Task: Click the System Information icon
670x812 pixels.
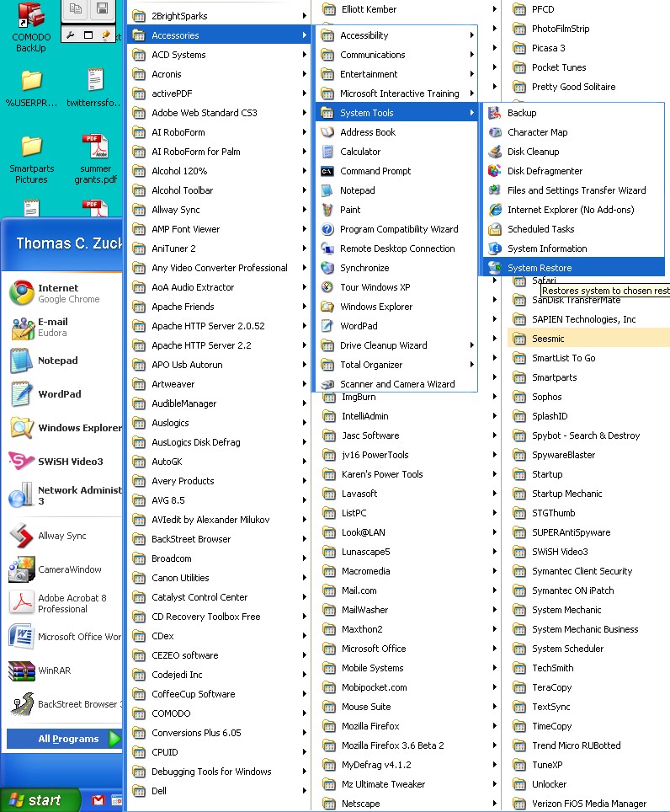Action: point(495,248)
